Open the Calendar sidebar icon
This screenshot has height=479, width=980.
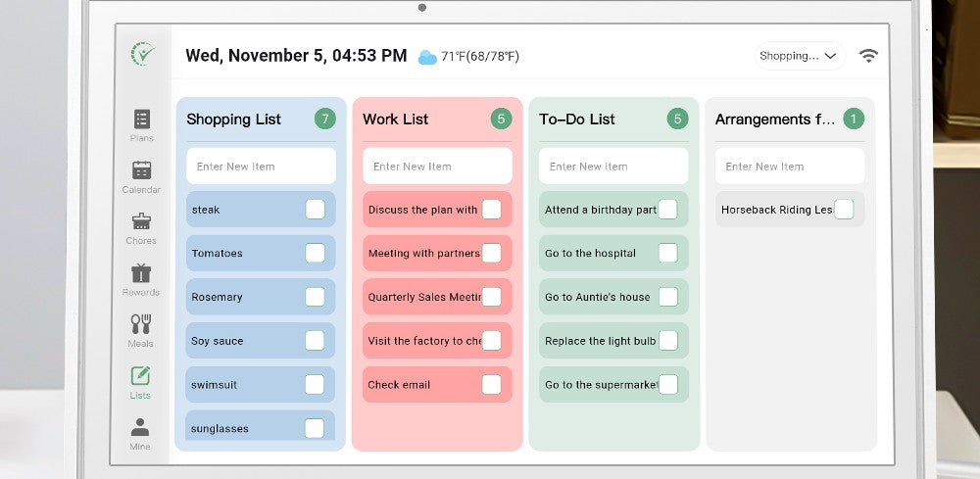(x=141, y=170)
